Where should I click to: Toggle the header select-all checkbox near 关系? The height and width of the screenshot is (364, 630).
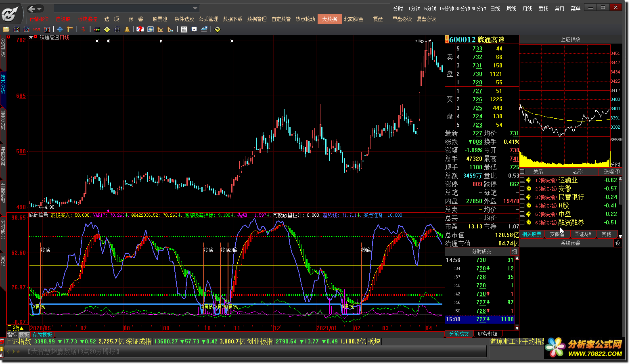click(x=522, y=172)
